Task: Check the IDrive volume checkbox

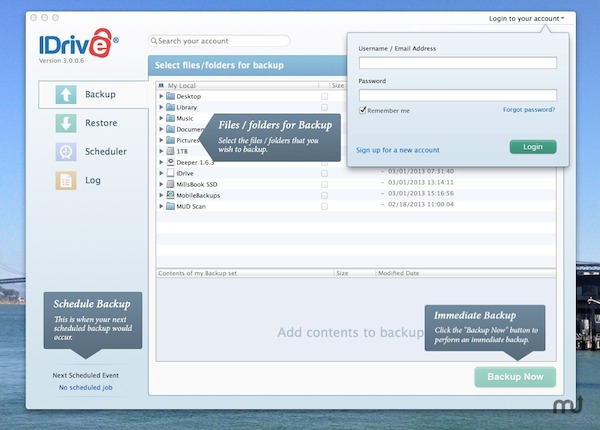Action: 324,173
